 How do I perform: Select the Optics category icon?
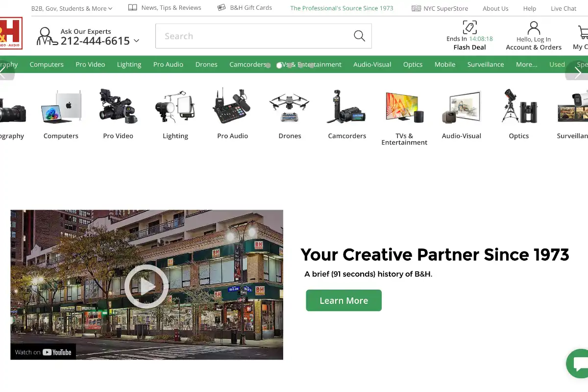click(518, 106)
